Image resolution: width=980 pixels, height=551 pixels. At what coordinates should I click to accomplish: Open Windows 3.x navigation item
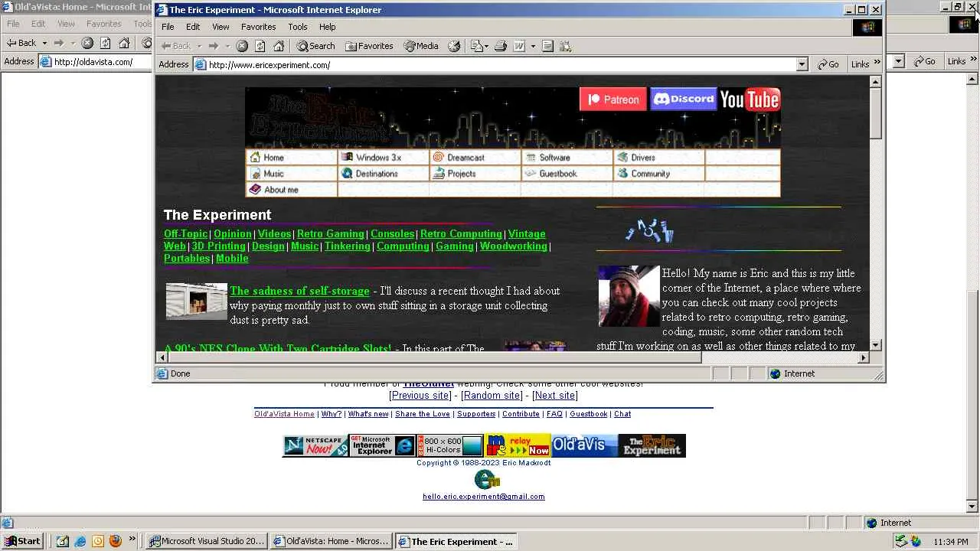pos(383,158)
